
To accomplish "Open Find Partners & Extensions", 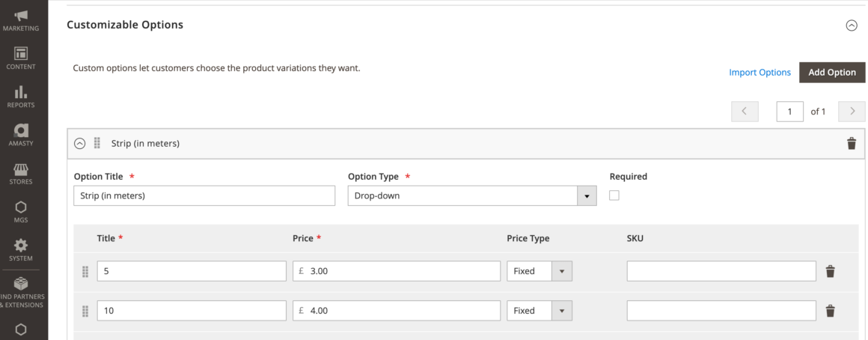I will click(21, 292).
